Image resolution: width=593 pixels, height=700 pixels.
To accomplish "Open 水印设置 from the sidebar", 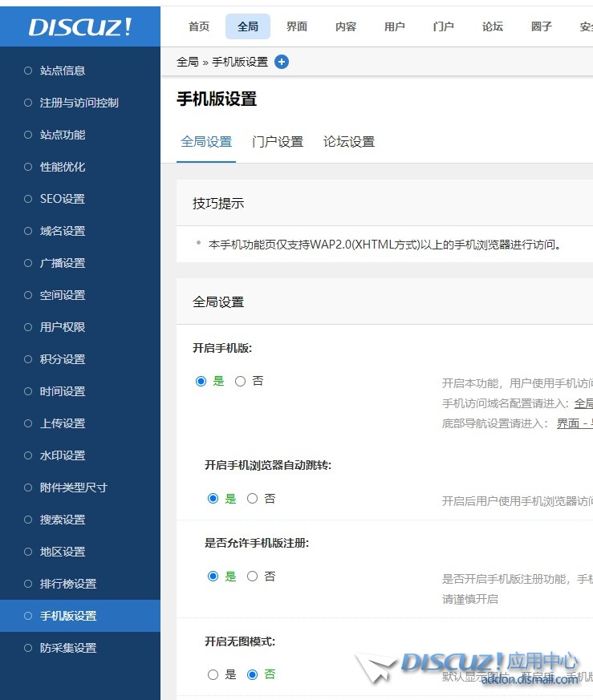I will click(x=63, y=455).
